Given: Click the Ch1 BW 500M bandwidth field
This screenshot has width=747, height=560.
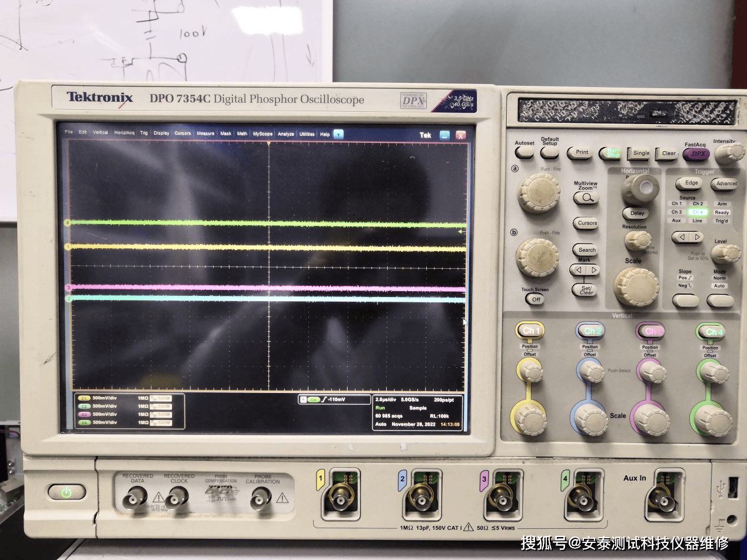Looking at the screenshot, I should (161, 398).
